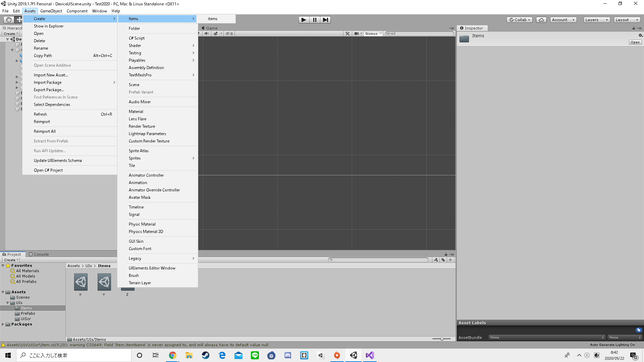Screen dimensions: 644x362
Task: Collapse the UIs folder in Assets tree
Action: [x=8, y=303]
